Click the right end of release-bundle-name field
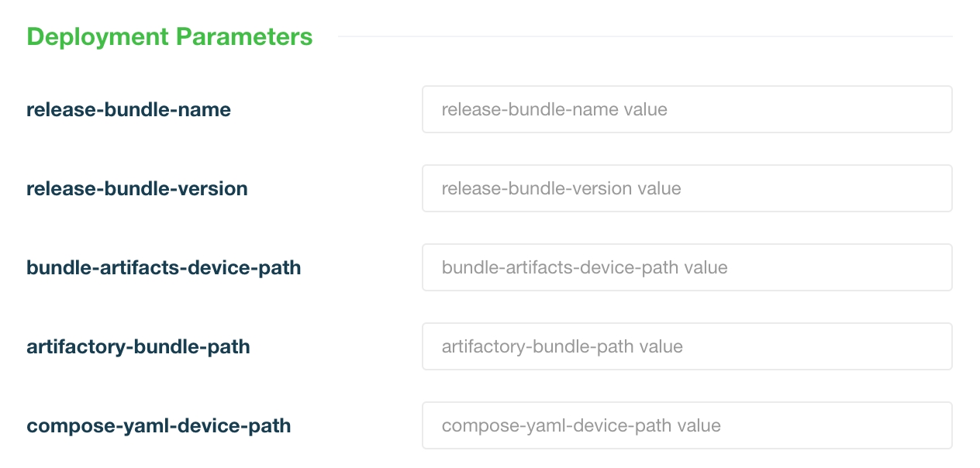Viewport: 980px width, 468px height. tap(930, 109)
